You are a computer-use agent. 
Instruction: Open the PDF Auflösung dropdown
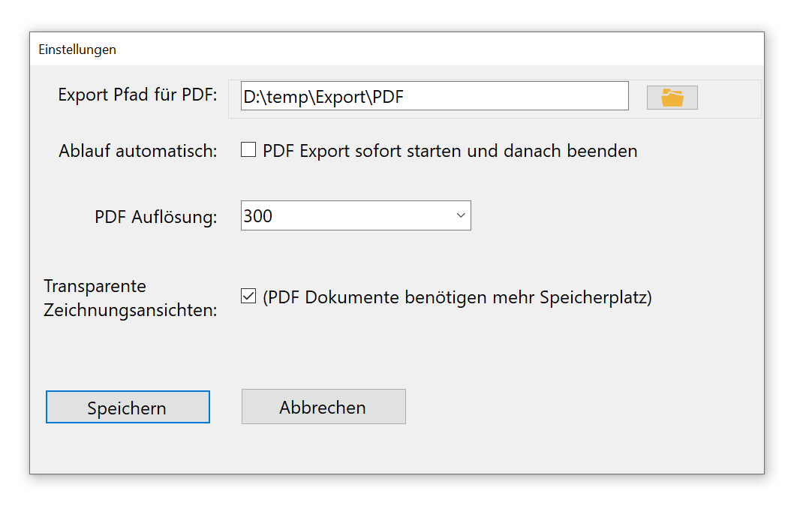pyautogui.click(x=356, y=215)
